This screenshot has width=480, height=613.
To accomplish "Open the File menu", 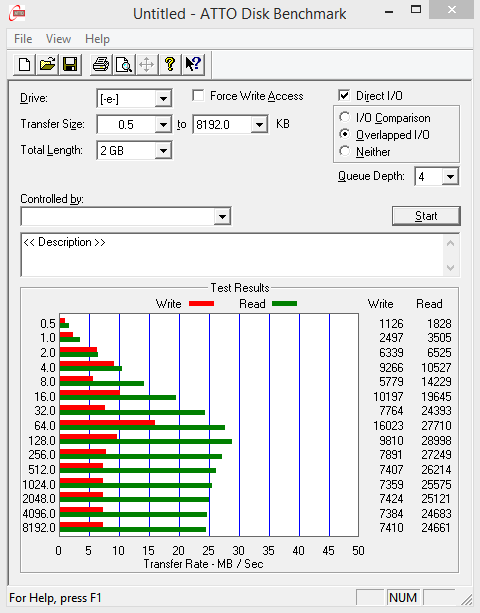I will (x=23, y=39).
